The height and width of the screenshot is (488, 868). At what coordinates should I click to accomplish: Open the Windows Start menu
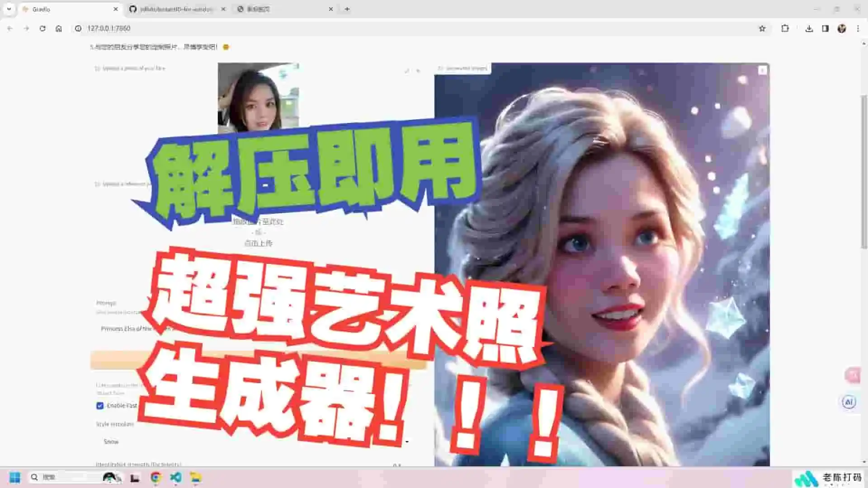tap(15, 477)
